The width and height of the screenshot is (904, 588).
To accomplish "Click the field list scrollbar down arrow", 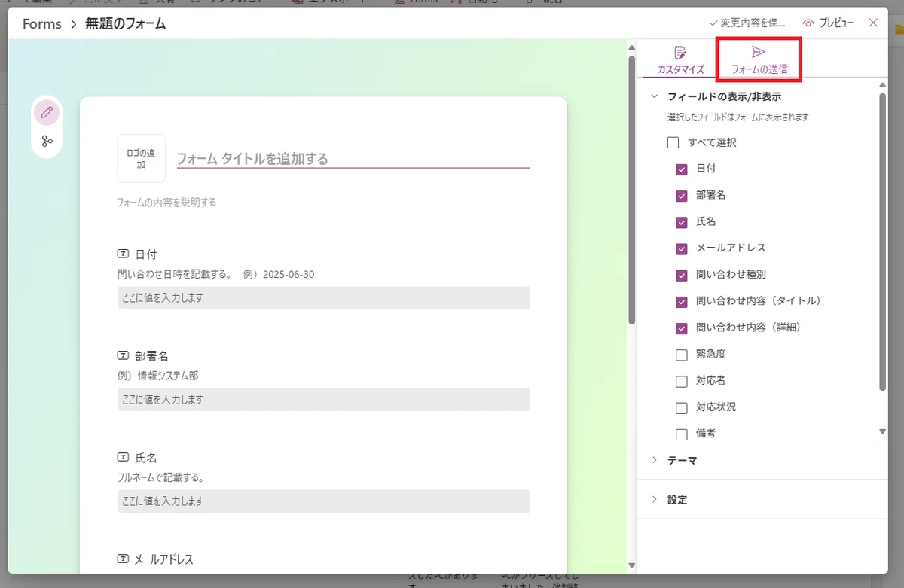I will [883, 431].
